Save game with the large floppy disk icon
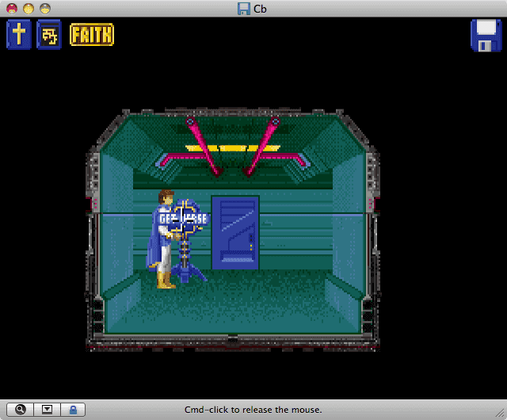 click(x=486, y=35)
